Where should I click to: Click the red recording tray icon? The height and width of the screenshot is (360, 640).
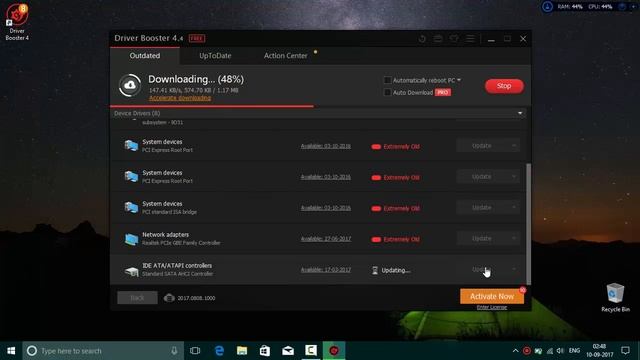[527, 351]
